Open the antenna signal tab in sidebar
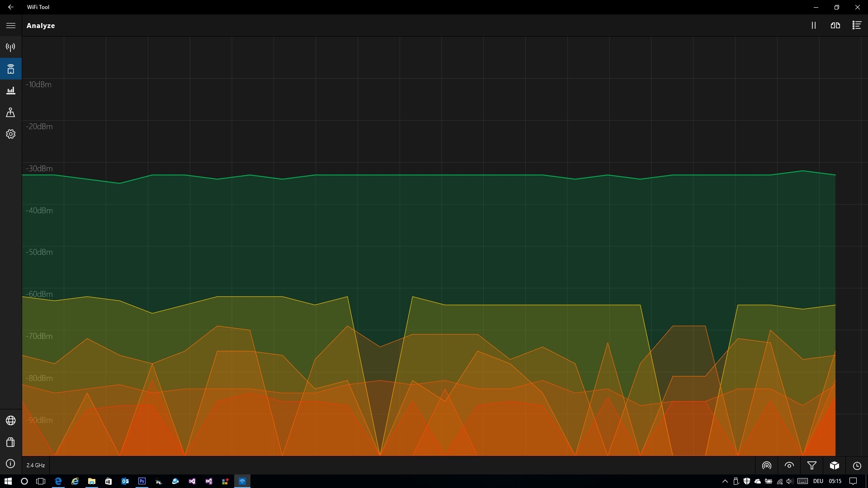868x488 pixels. click(x=11, y=47)
